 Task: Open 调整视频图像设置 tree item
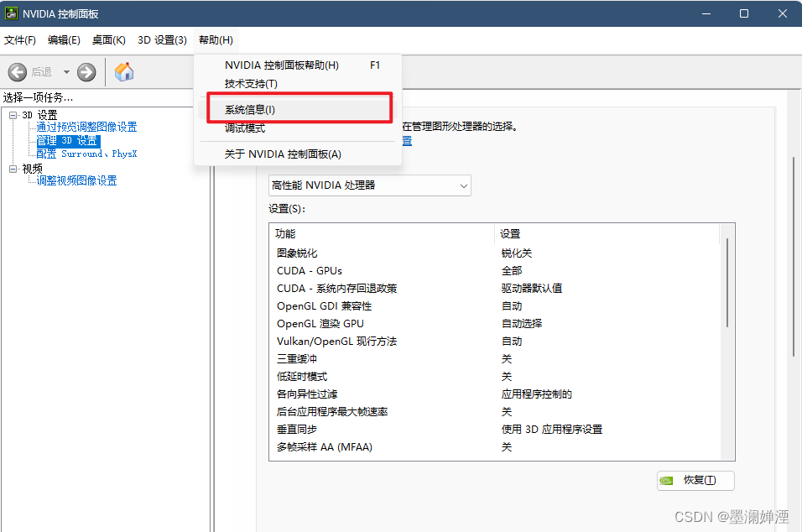pyautogui.click(x=76, y=180)
